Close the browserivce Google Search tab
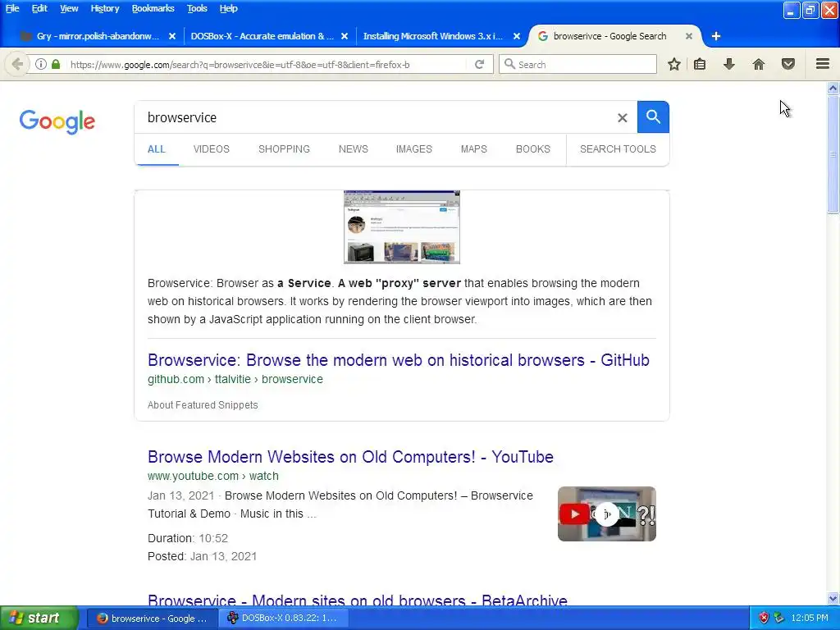 point(689,36)
